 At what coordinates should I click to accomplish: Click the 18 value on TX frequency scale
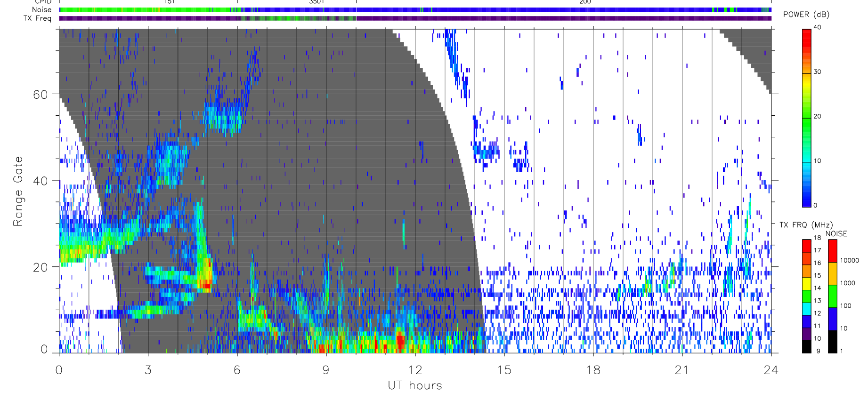817,238
